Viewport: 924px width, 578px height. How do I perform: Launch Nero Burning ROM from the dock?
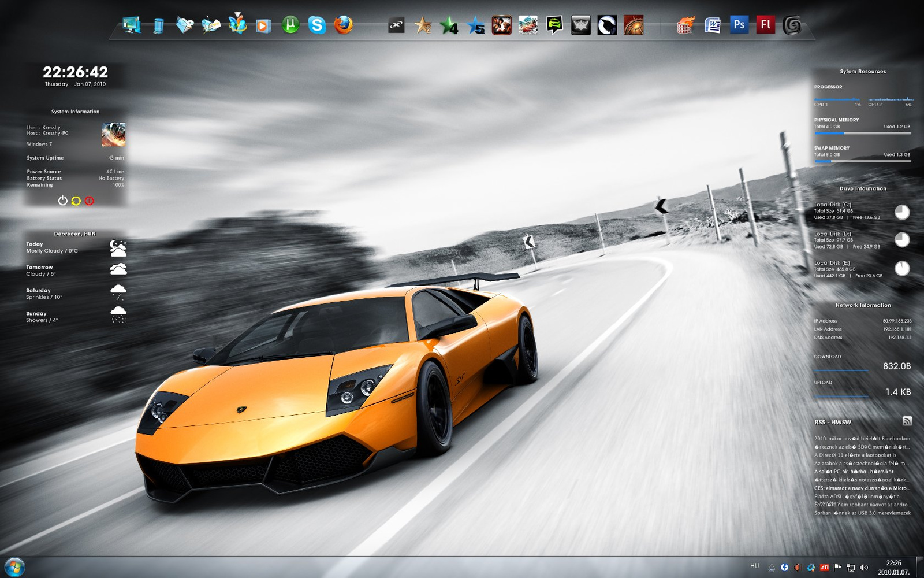pos(685,25)
